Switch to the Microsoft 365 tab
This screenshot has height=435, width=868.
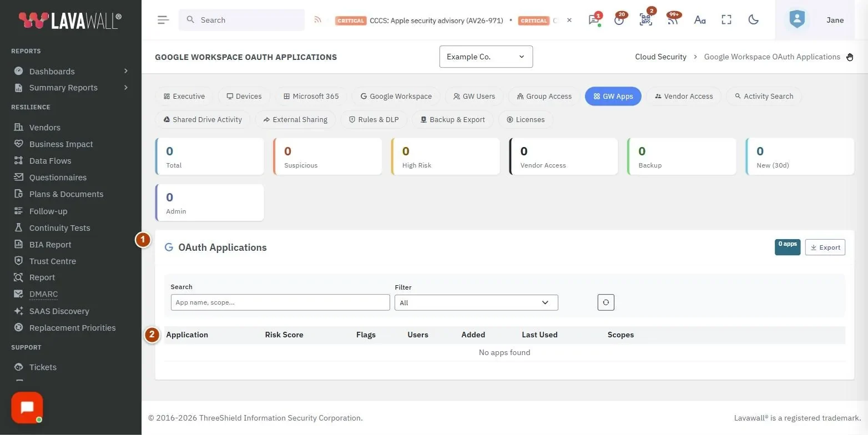click(311, 96)
